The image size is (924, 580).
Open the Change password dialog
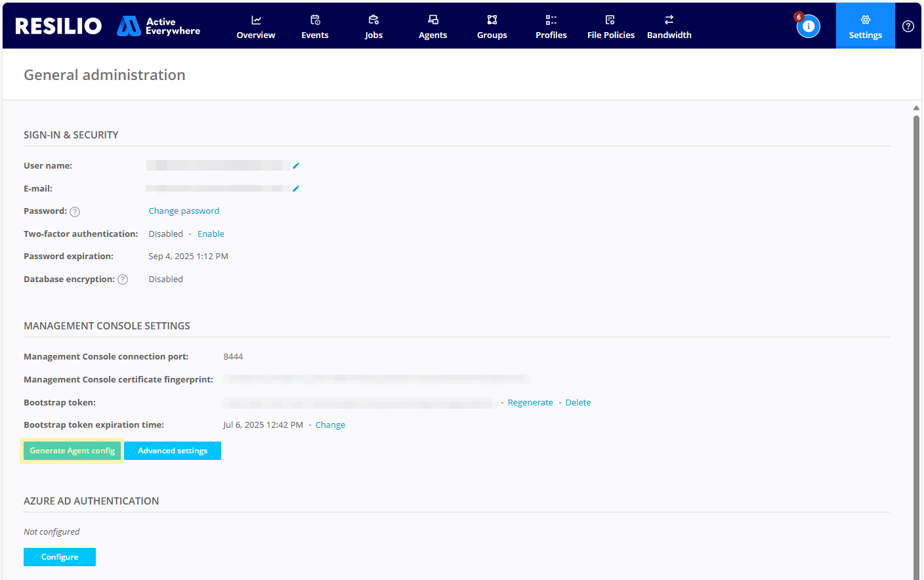click(x=184, y=211)
